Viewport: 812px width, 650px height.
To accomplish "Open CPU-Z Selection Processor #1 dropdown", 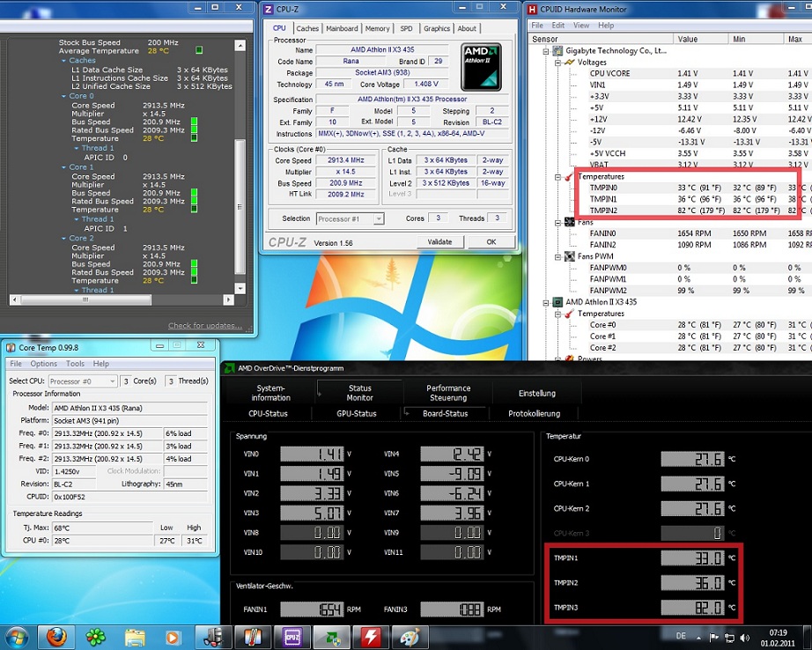I will point(379,219).
